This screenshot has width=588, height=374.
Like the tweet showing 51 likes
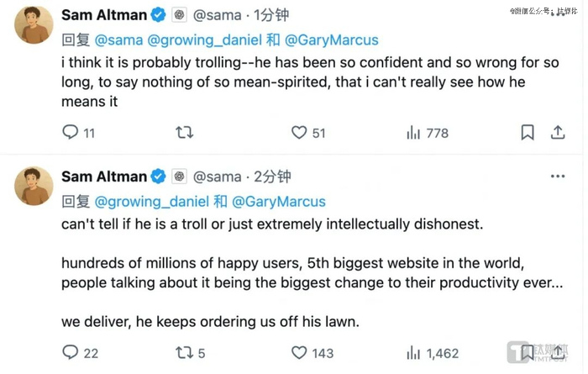299,133
